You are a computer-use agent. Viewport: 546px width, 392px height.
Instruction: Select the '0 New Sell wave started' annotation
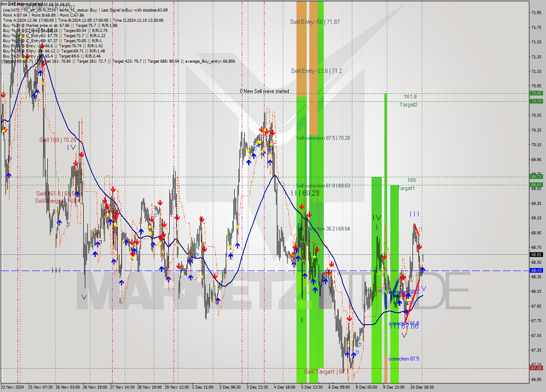(x=264, y=91)
